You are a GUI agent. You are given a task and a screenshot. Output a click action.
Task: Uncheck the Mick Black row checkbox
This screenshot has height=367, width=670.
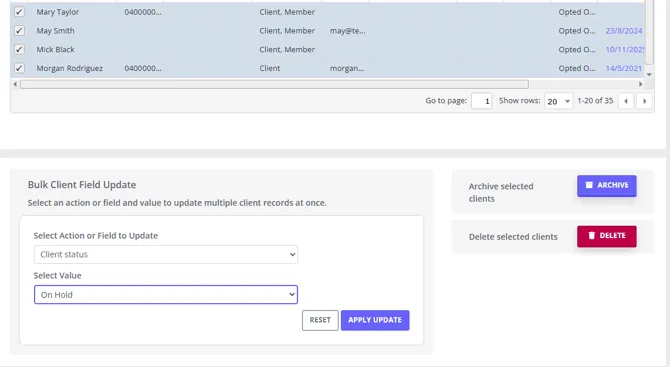(x=19, y=50)
